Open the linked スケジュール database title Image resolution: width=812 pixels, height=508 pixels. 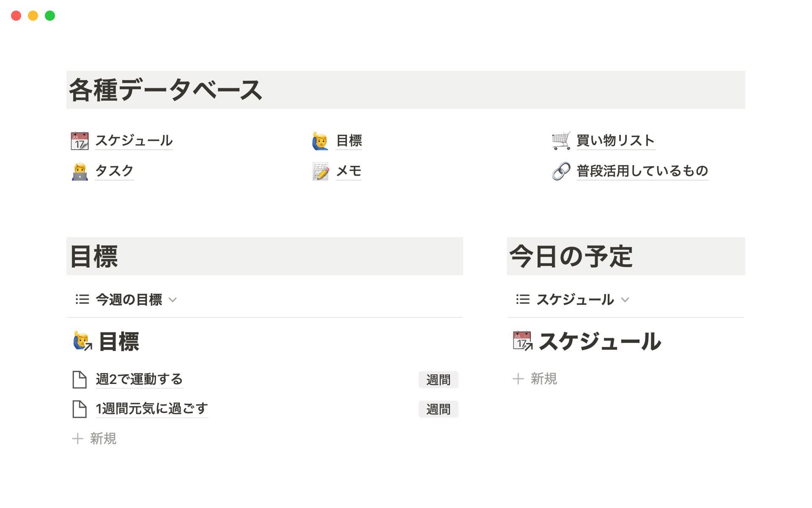pyautogui.click(x=599, y=342)
